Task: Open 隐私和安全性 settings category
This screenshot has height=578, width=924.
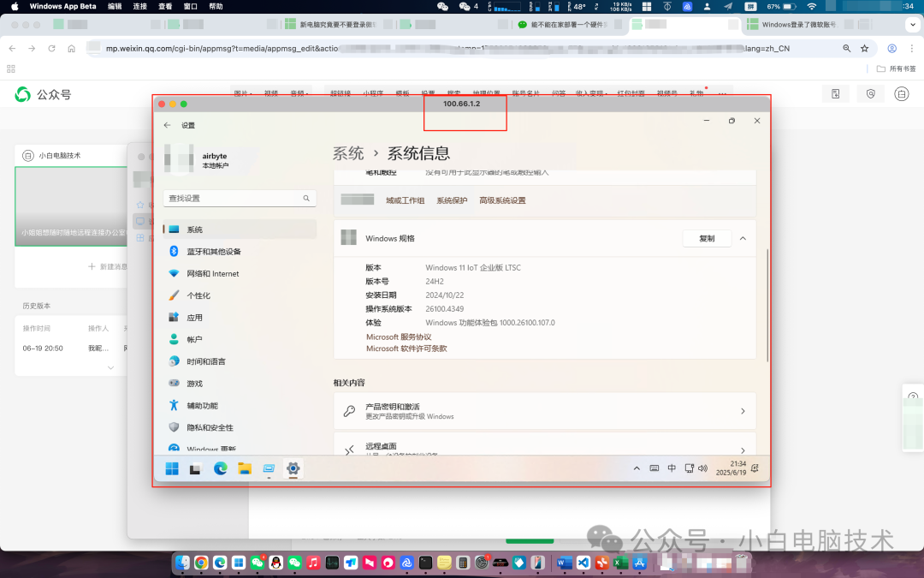Action: tap(240, 427)
